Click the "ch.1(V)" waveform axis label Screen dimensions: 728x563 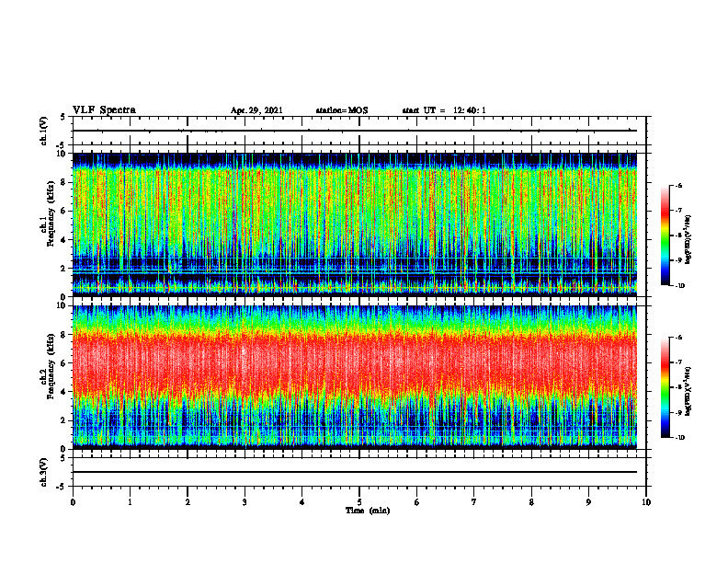point(44,131)
